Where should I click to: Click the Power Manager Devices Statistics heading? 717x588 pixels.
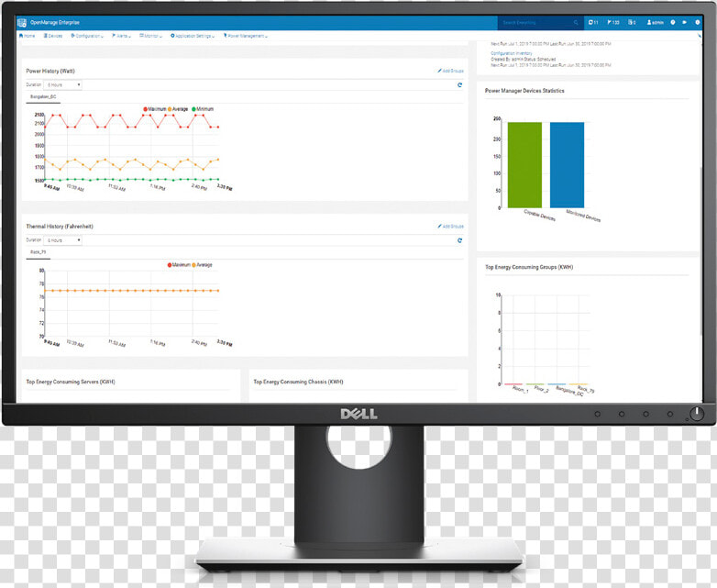524,91
